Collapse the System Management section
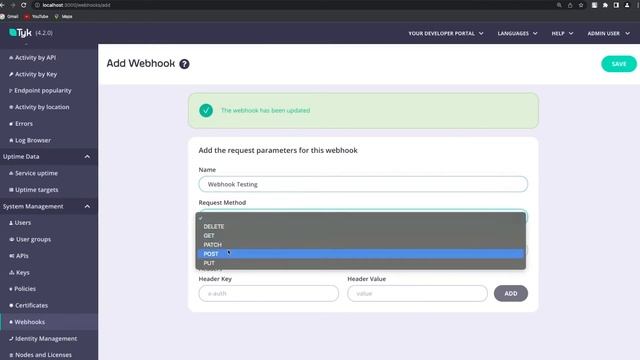 (x=87, y=207)
